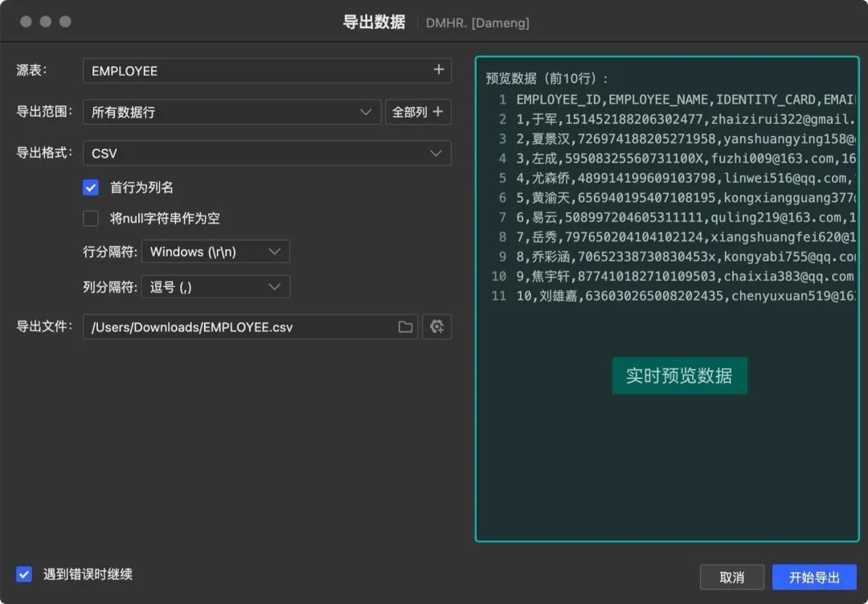Click the export file path field
868x604 pixels.
pyautogui.click(x=250, y=327)
